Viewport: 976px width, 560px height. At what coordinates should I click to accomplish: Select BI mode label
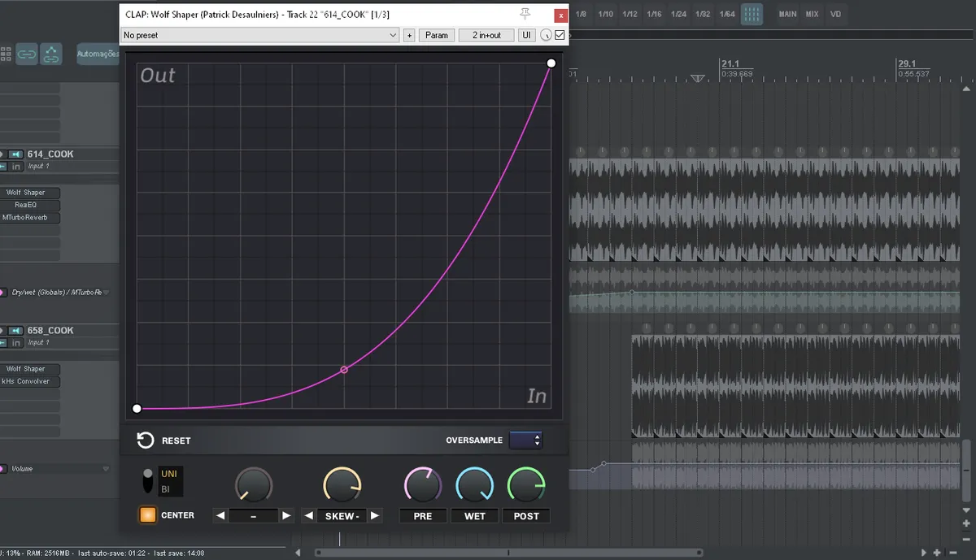coord(166,489)
